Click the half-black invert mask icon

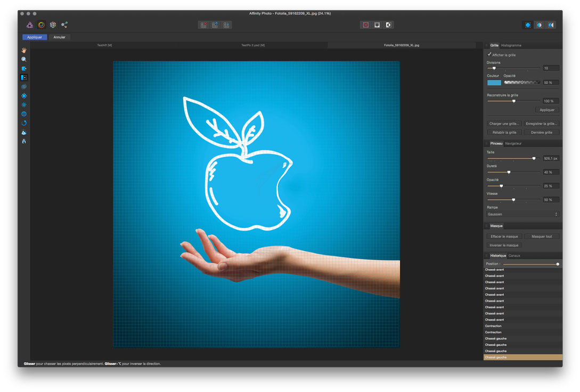point(388,25)
